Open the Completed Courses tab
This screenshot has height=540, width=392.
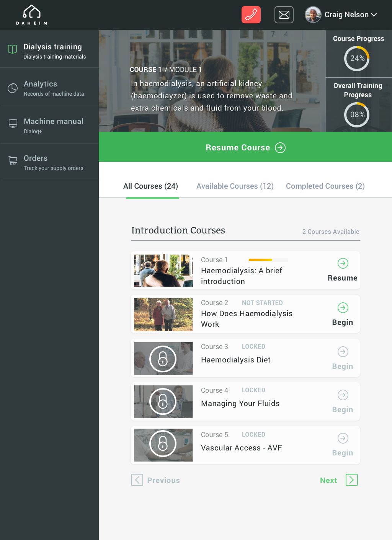click(x=325, y=186)
